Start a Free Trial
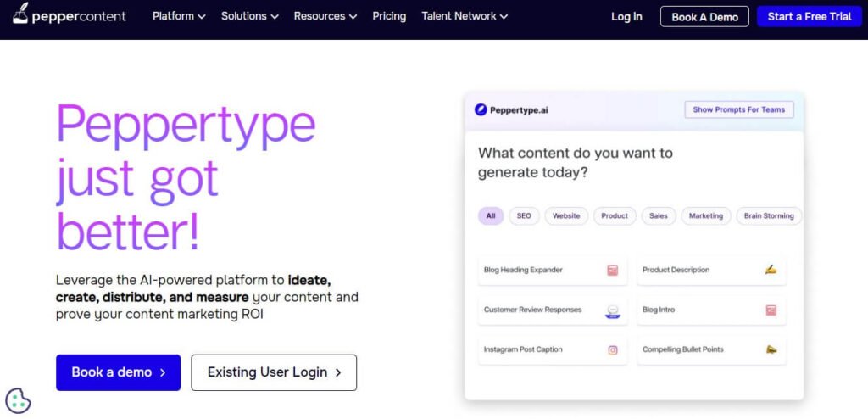Viewport: 868px width, 419px height. 810,17
